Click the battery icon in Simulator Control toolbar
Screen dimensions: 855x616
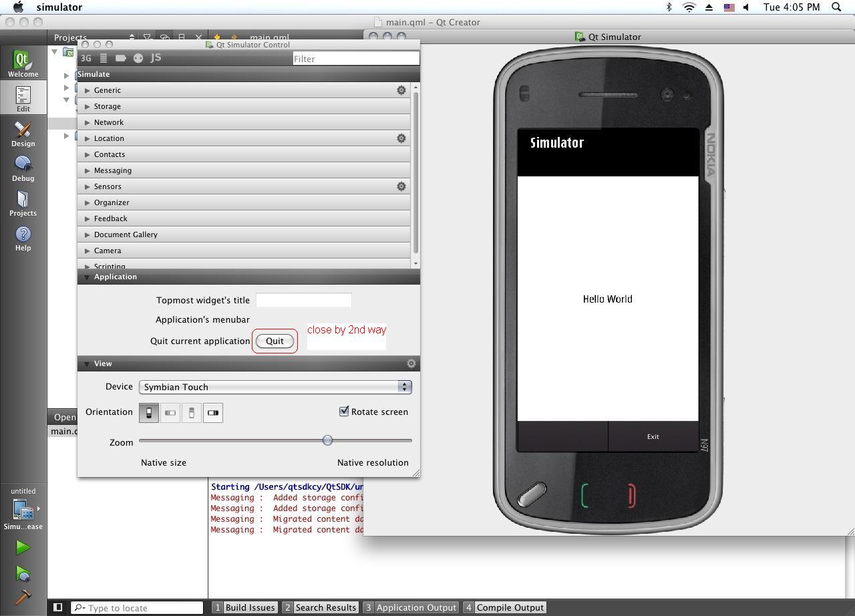tap(120, 58)
